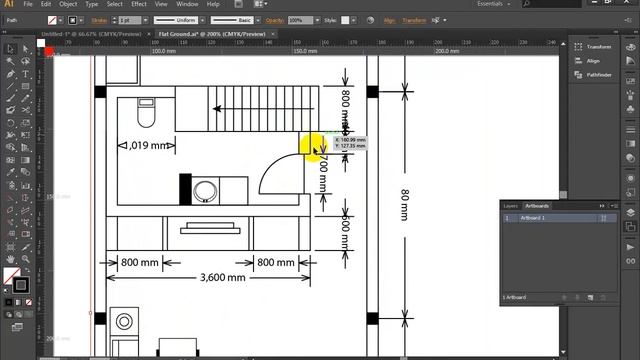Open the fill color dropdown arrow
640x360 pixels.
pos(60,20)
